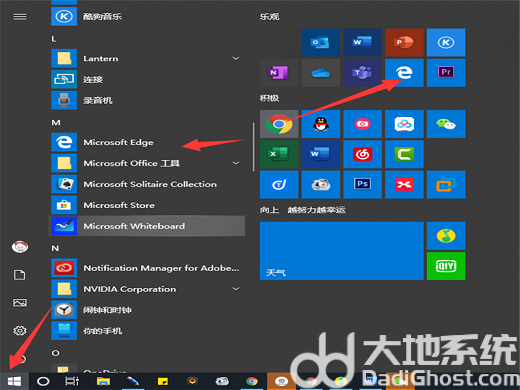
Task: Launch the XMind tile
Action: tap(404, 184)
